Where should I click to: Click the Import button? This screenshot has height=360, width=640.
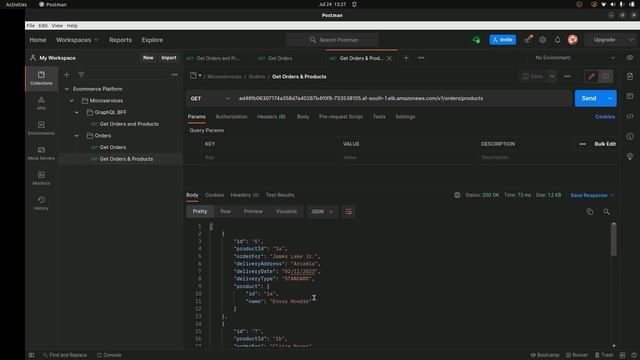click(169, 58)
